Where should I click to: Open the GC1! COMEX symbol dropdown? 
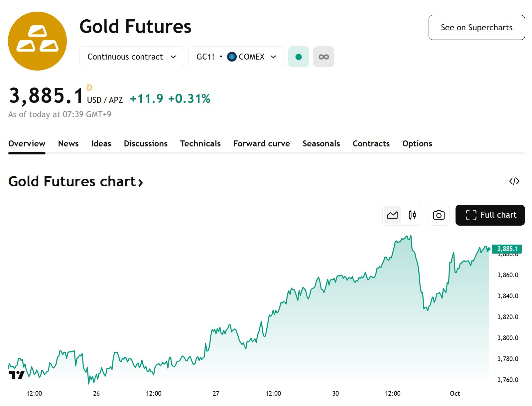click(x=236, y=57)
